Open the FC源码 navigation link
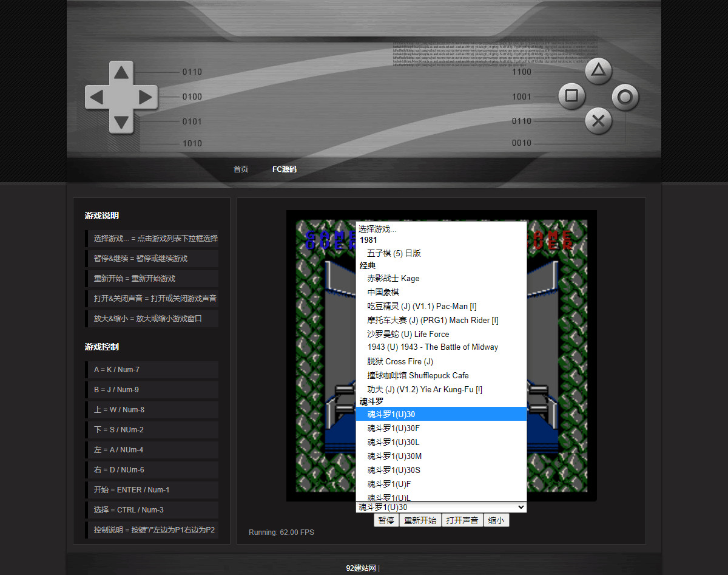The width and height of the screenshot is (728, 575). tap(284, 169)
